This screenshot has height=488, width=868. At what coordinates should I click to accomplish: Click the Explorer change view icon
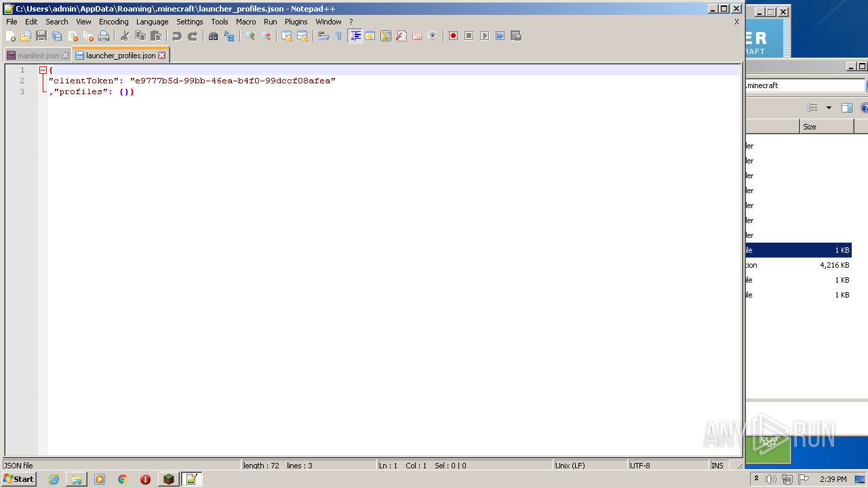click(812, 108)
